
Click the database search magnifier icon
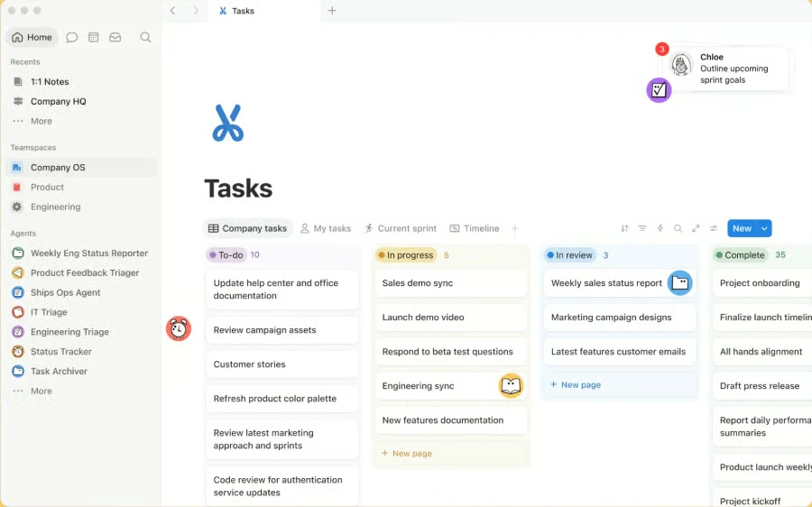(678, 228)
